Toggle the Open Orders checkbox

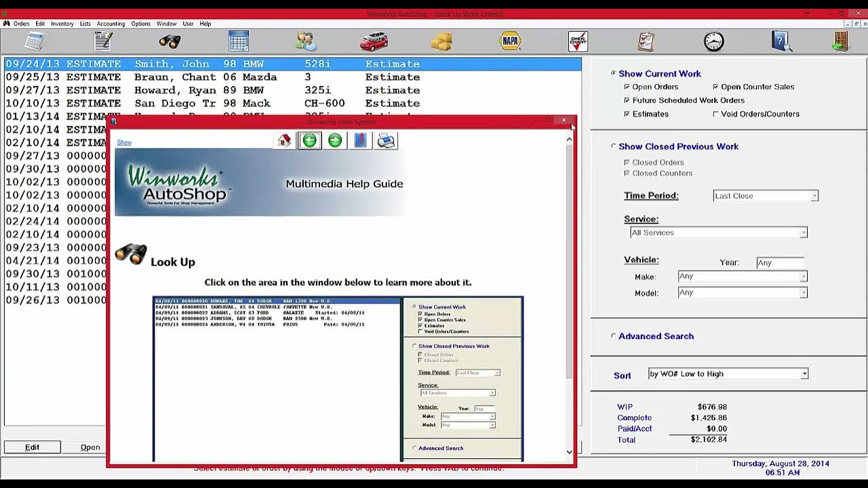(627, 87)
